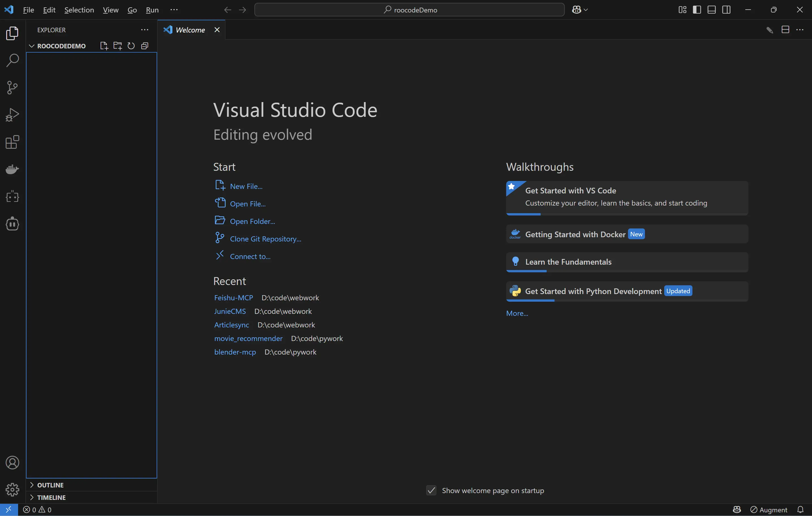Open Customize Layout button
This screenshot has height=516, width=812.
click(x=682, y=10)
